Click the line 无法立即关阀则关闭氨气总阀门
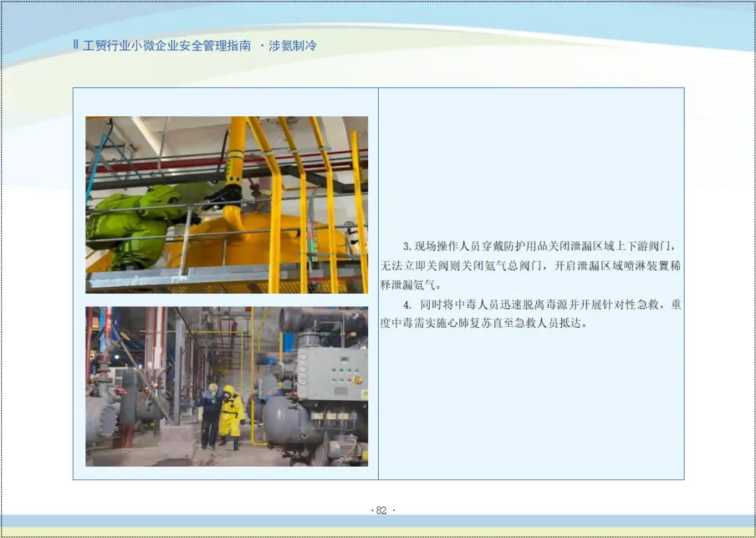 [x=531, y=266]
